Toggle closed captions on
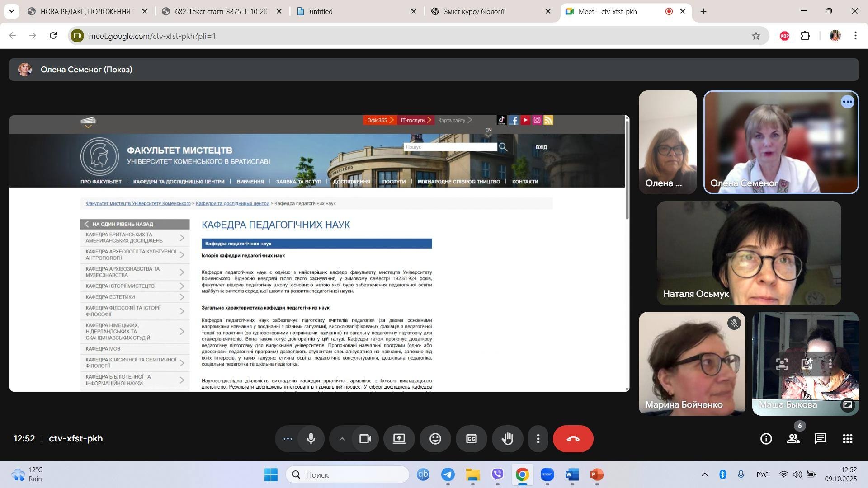Image resolution: width=868 pixels, height=488 pixels. [x=471, y=439]
